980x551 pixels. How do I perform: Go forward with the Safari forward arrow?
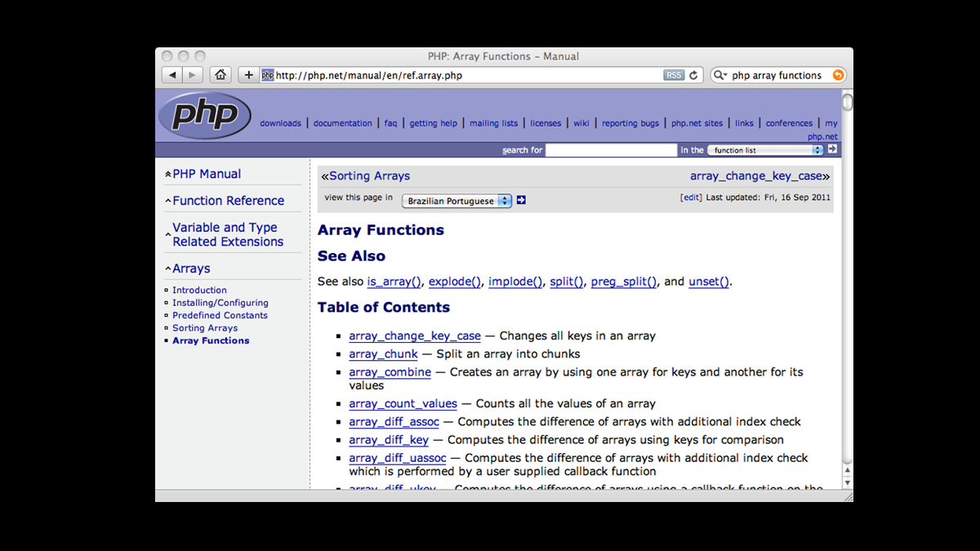(193, 75)
